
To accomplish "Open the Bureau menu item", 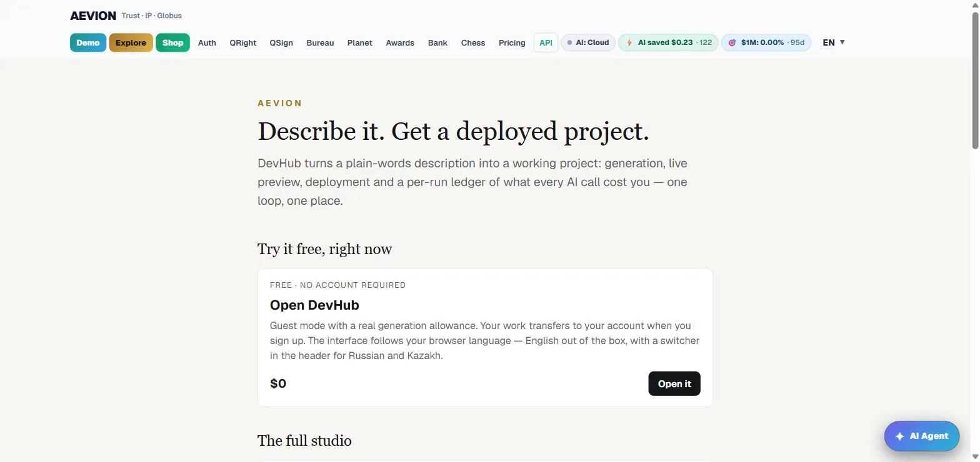I will tap(320, 42).
